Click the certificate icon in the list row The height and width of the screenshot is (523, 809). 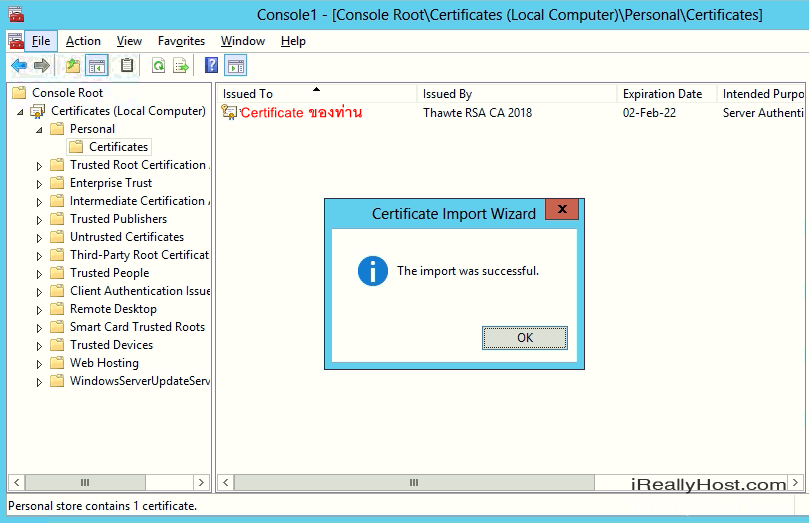point(229,112)
